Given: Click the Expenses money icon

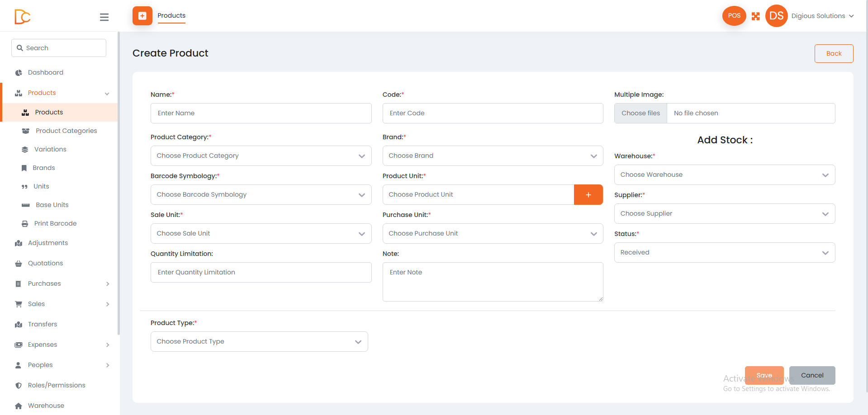Looking at the screenshot, I should coord(19,345).
